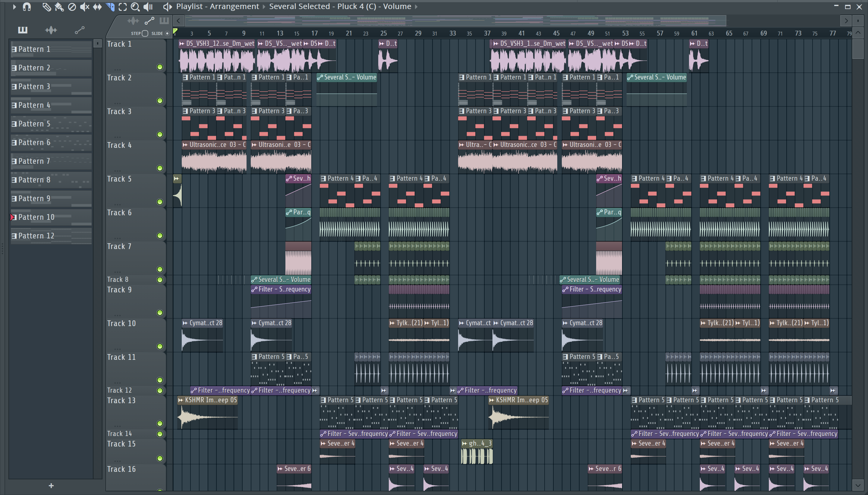Add a new pattern with plus button
868x495 pixels.
click(51, 485)
